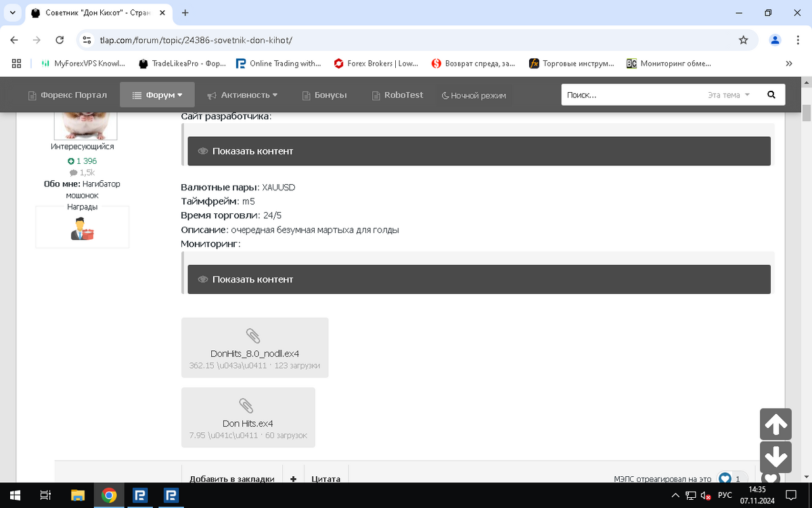Screen dimensions: 812x508
Task: Jump to page top with up arrow
Action: (775, 425)
